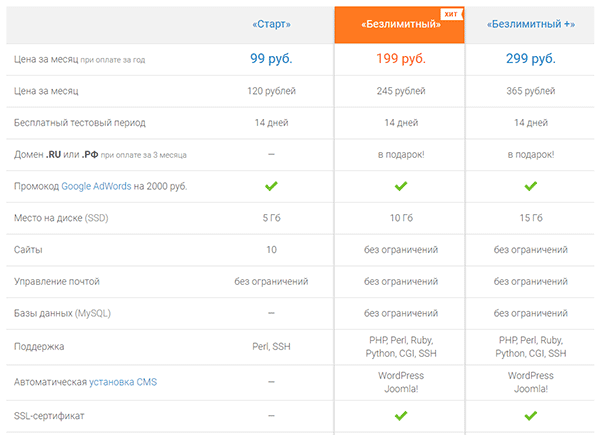This screenshot has height=435, width=600.
Task: Click the SSL checkmark in Безлимитный column
Action: pyautogui.click(x=401, y=415)
